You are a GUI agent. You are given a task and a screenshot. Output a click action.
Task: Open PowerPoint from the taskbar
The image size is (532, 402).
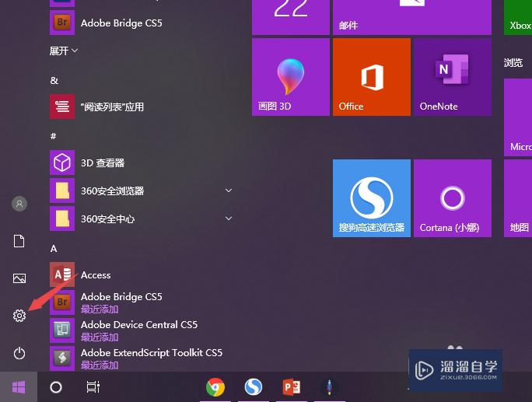[x=292, y=386]
